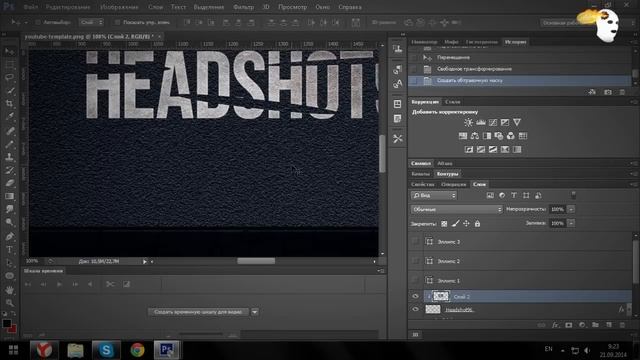640x360 pixels.
Task: Select the Hand tool
Action: click(x=10, y=290)
